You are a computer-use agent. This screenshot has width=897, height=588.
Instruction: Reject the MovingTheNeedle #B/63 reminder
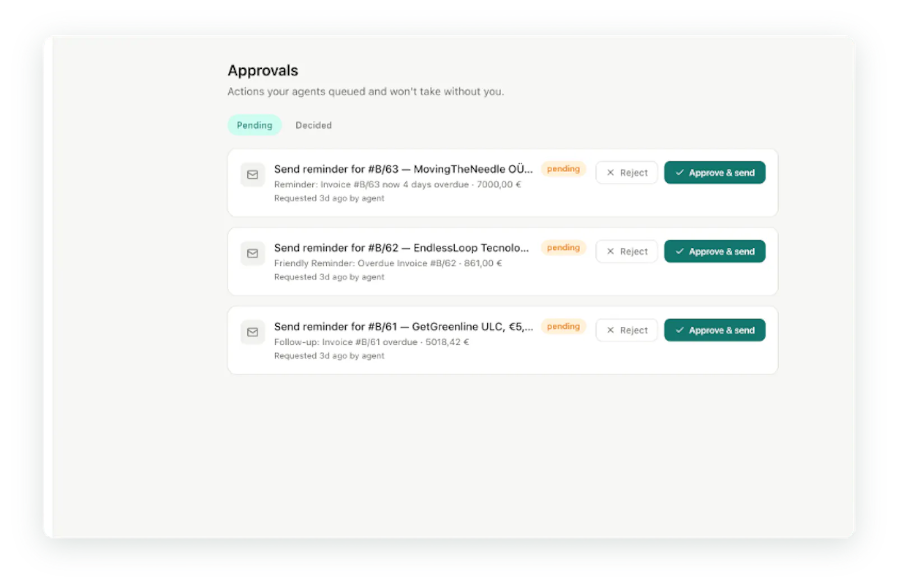point(626,173)
